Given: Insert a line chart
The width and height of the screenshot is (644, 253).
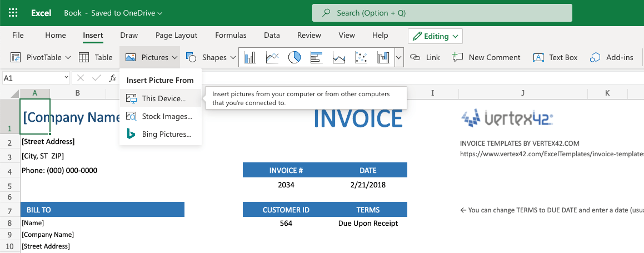Looking at the screenshot, I should point(272,57).
